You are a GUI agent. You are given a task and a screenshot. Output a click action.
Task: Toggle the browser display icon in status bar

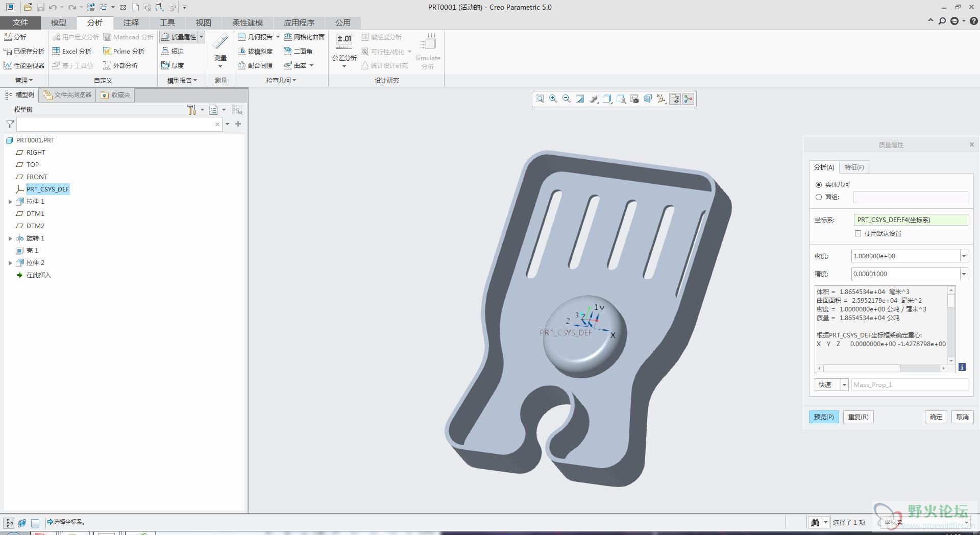22,523
